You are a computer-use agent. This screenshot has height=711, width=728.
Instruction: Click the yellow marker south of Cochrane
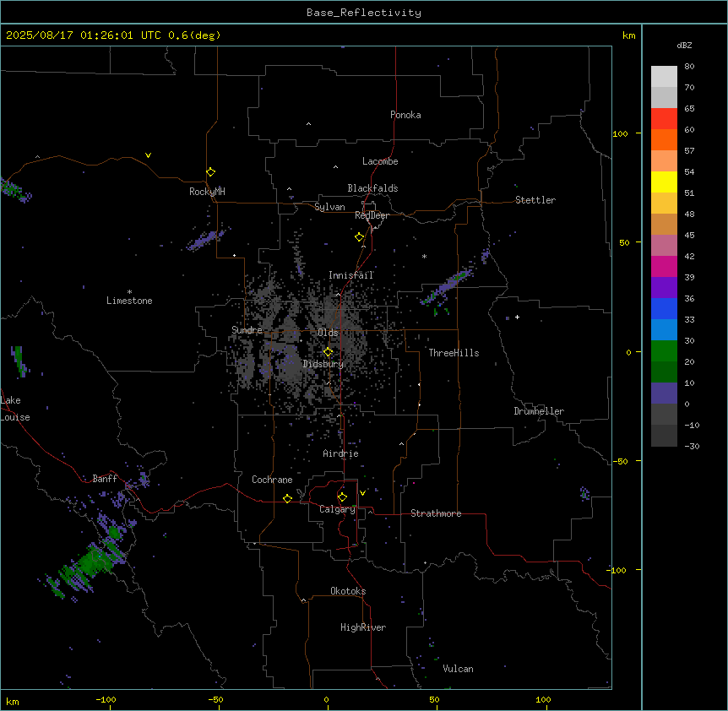(x=287, y=498)
